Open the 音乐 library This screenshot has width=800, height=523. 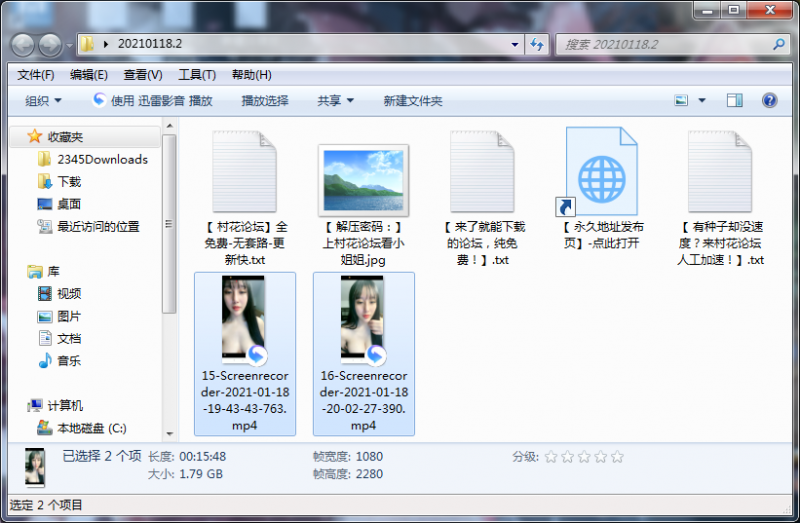click(69, 361)
